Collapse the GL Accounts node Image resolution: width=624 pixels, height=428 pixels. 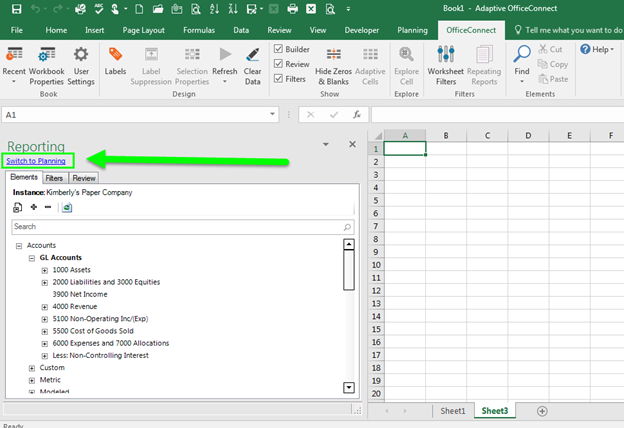coord(31,258)
